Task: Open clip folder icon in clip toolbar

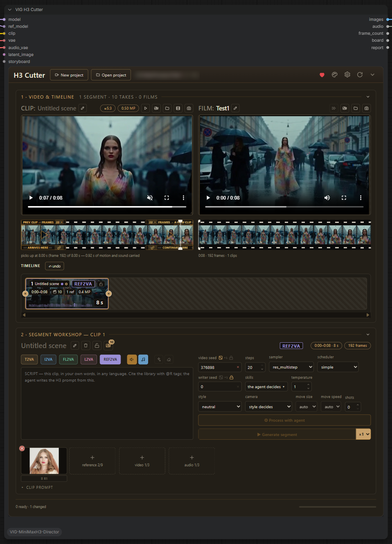Action: click(x=167, y=108)
